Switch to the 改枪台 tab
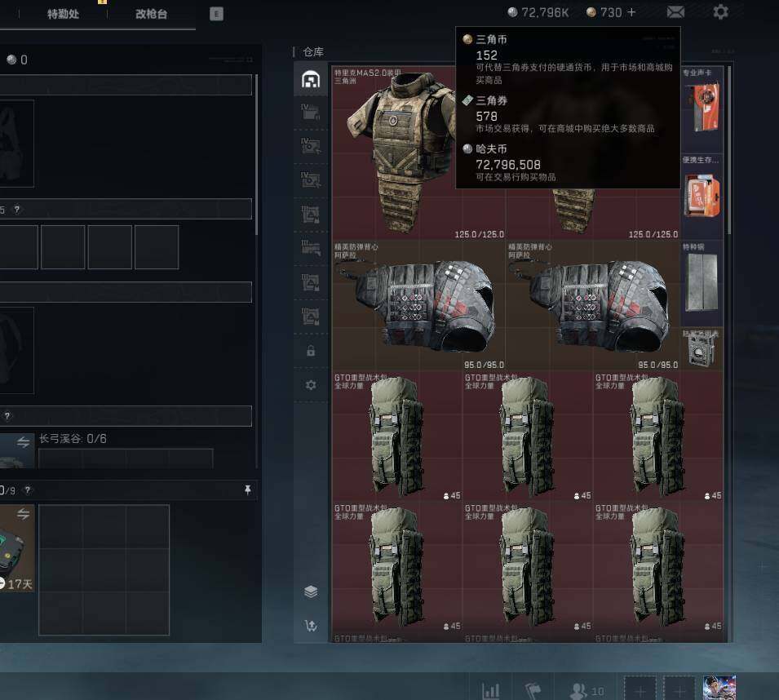The height and width of the screenshot is (700, 779). pyautogui.click(x=151, y=14)
